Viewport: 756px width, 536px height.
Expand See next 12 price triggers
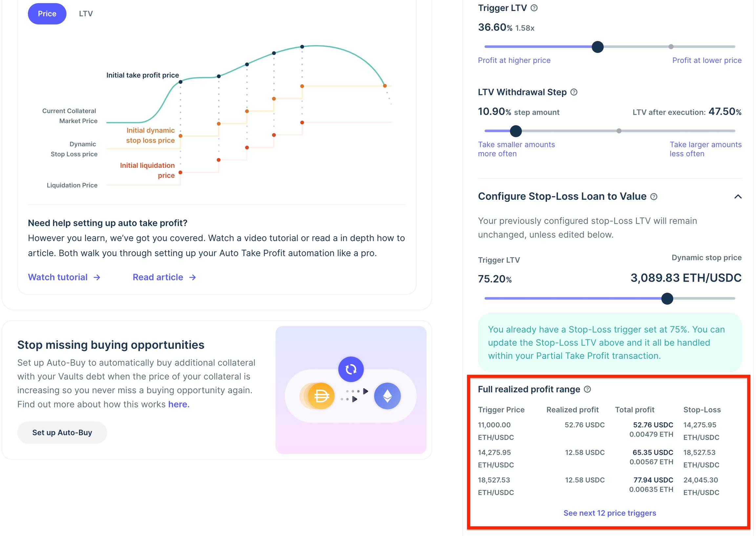pyautogui.click(x=609, y=513)
